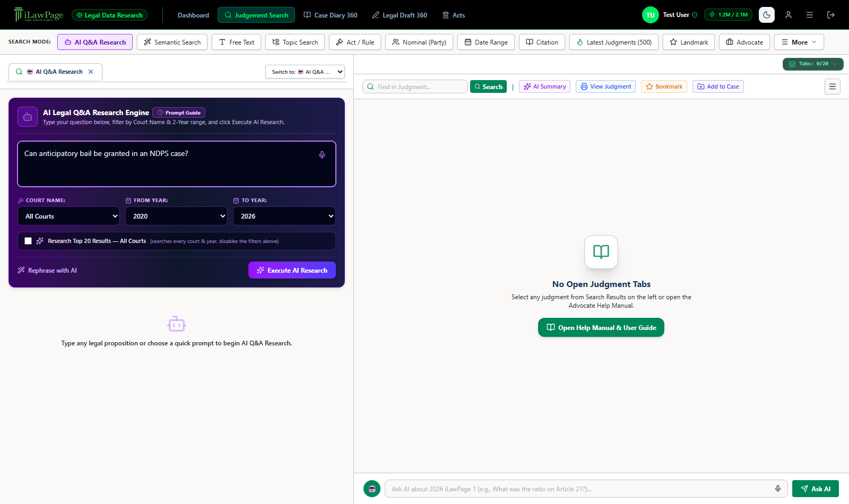Click microphone icon in question box

322,155
